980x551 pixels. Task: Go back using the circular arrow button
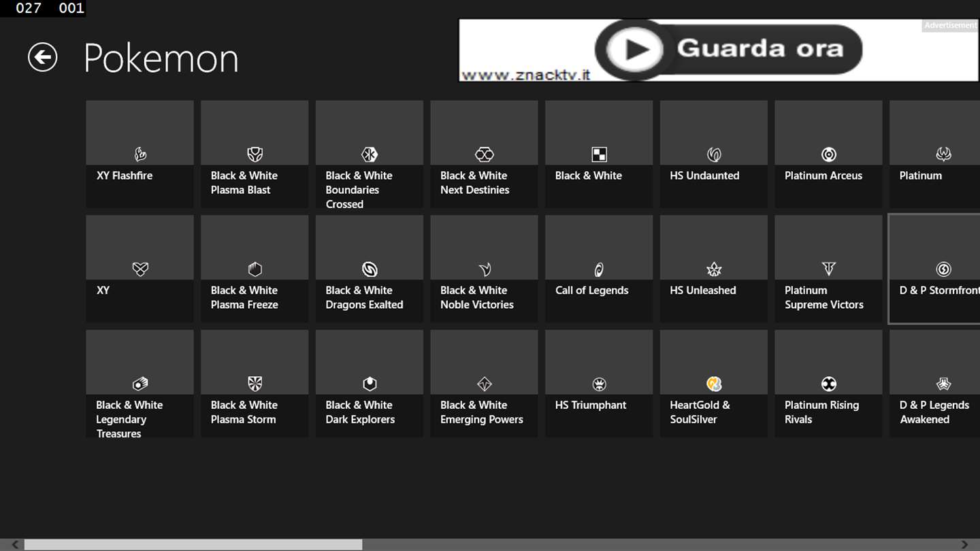click(x=42, y=57)
